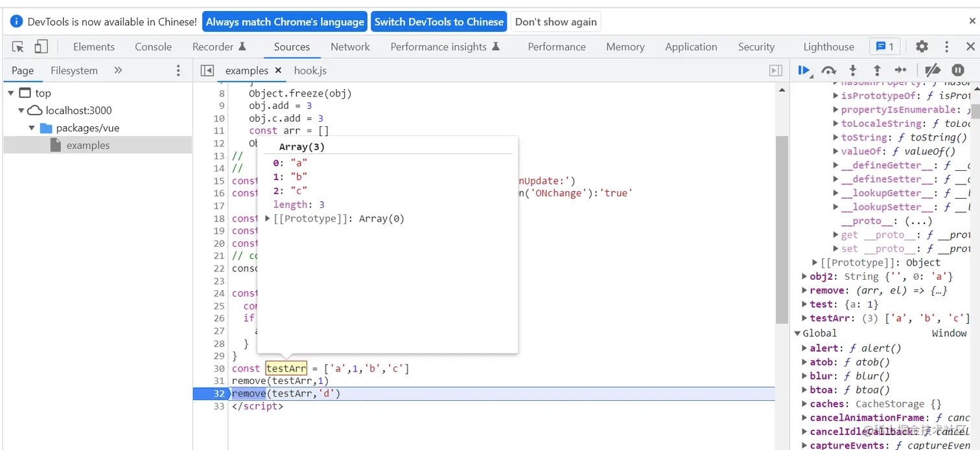Click line number 30 in gutter

pos(218,368)
